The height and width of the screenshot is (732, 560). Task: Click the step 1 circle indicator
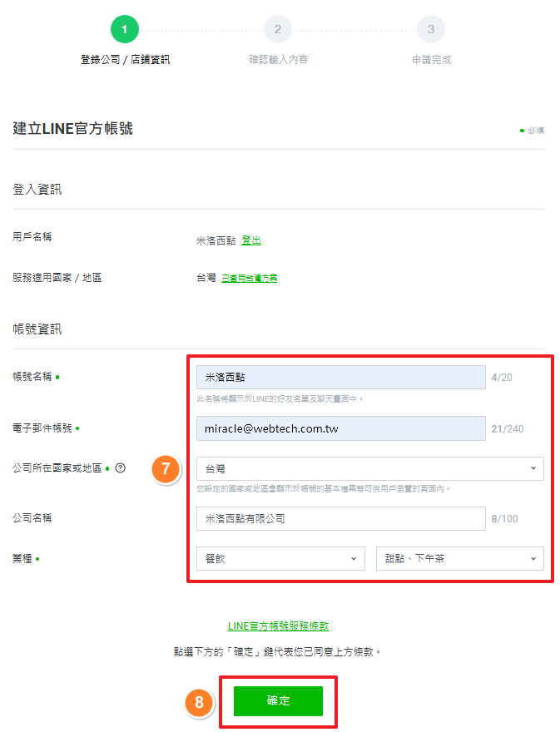tap(125, 30)
